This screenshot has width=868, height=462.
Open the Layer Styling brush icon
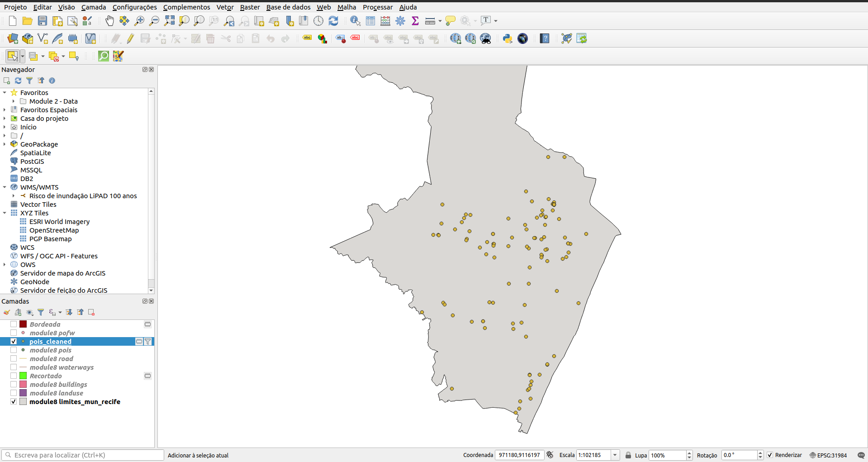(7, 312)
